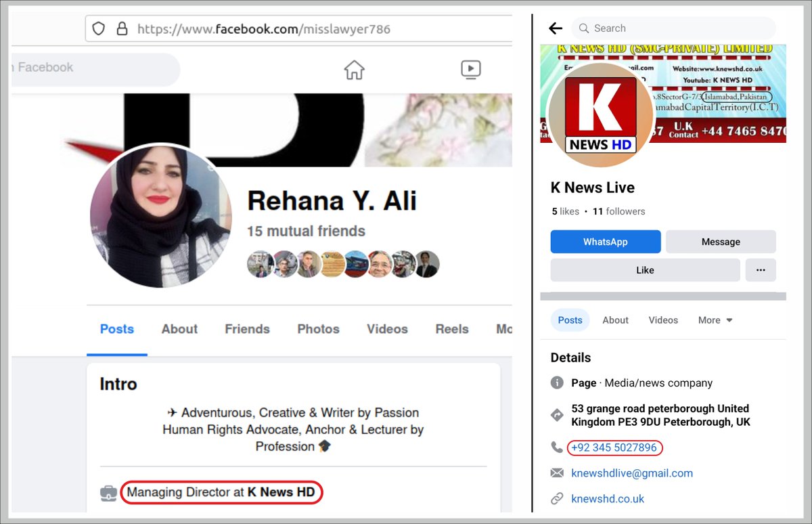Open the Reels tab

[x=452, y=329]
